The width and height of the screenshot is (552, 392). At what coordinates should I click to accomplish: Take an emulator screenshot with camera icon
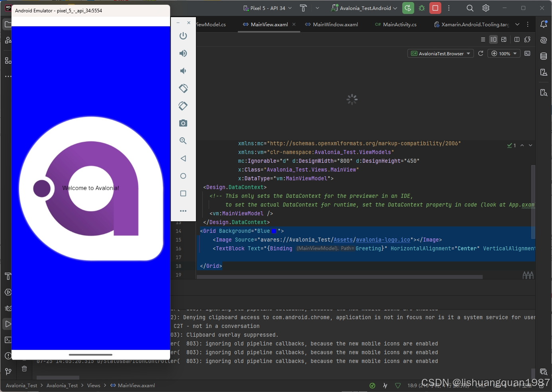(x=183, y=123)
